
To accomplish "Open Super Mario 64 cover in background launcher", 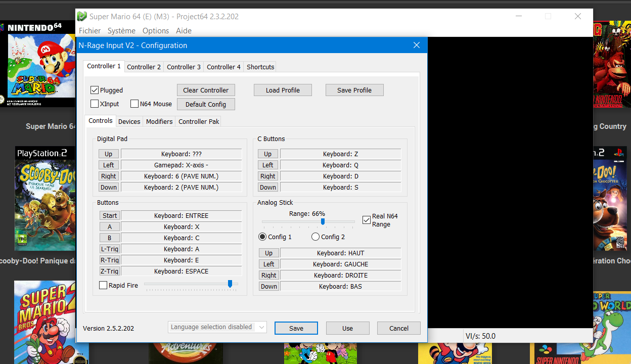I will (x=37, y=64).
